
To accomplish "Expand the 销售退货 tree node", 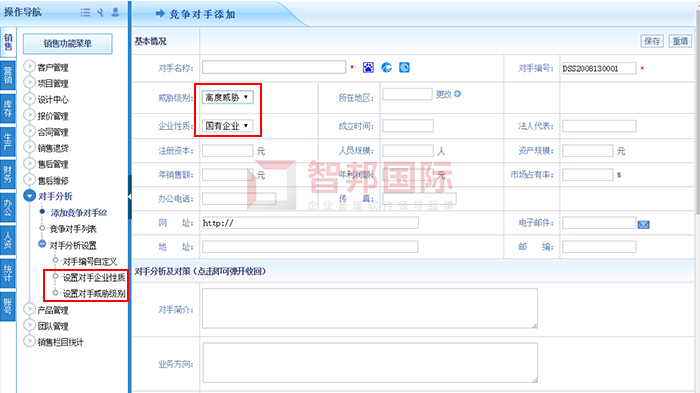I will click(x=29, y=147).
